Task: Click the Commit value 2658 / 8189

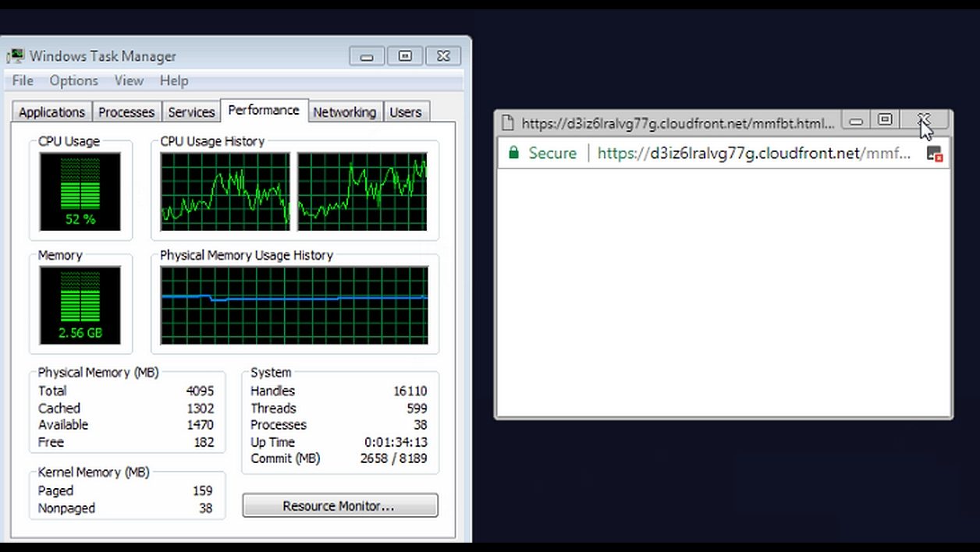Action: click(394, 458)
